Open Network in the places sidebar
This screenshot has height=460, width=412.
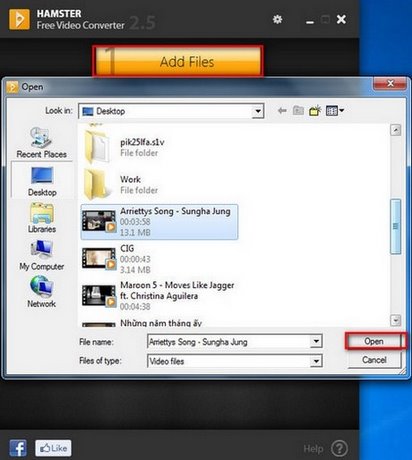(x=42, y=292)
